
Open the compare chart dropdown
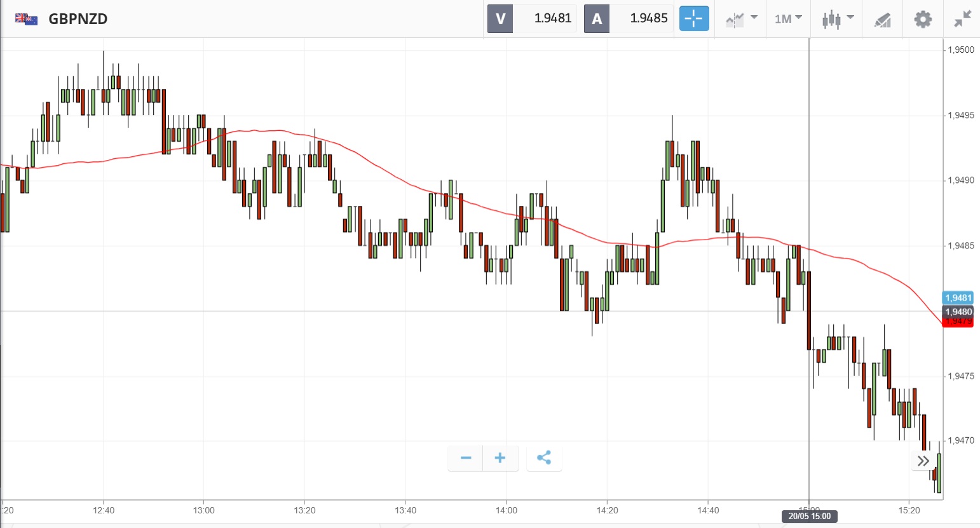click(741, 19)
